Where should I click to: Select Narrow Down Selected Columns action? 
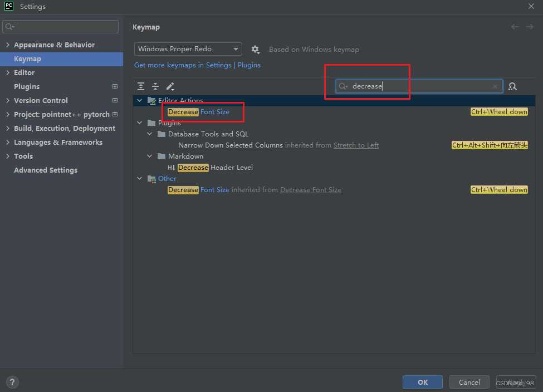[231, 145]
